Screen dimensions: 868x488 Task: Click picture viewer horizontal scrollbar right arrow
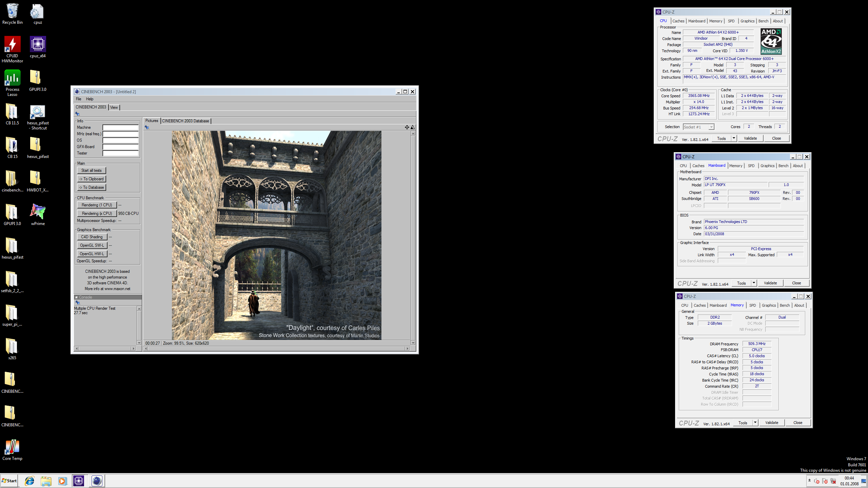coord(408,348)
